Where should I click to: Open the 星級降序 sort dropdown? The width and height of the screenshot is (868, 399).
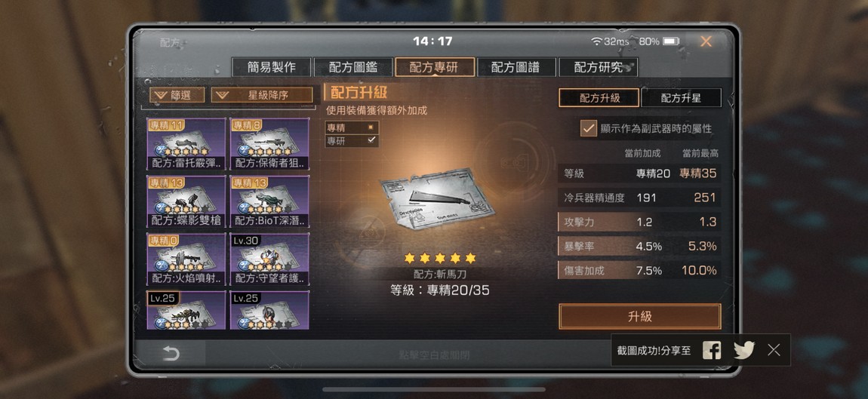coord(262,95)
